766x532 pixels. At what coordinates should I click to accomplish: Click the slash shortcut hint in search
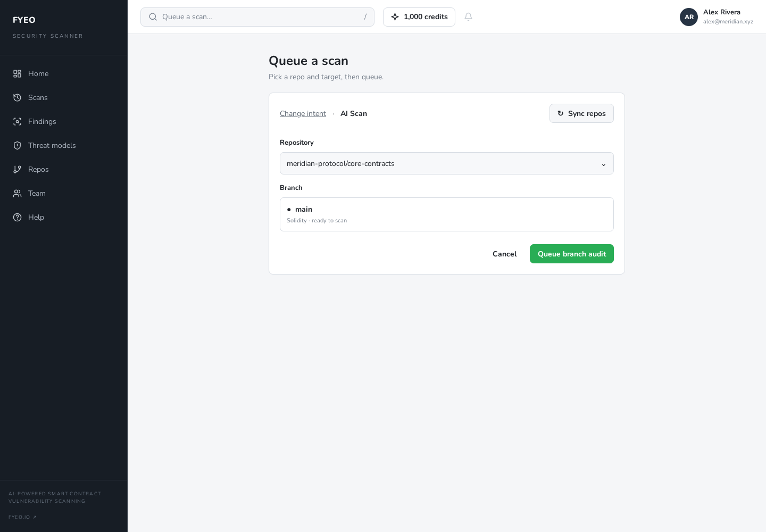tap(365, 17)
